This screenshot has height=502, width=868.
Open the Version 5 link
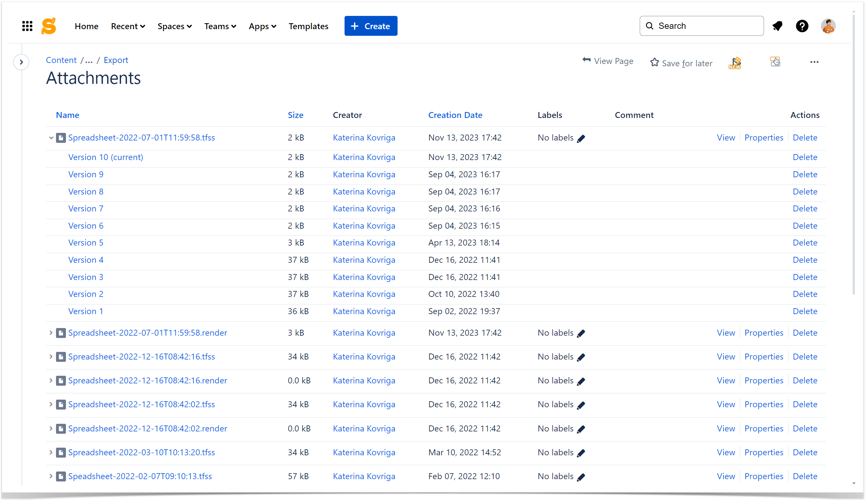click(86, 243)
